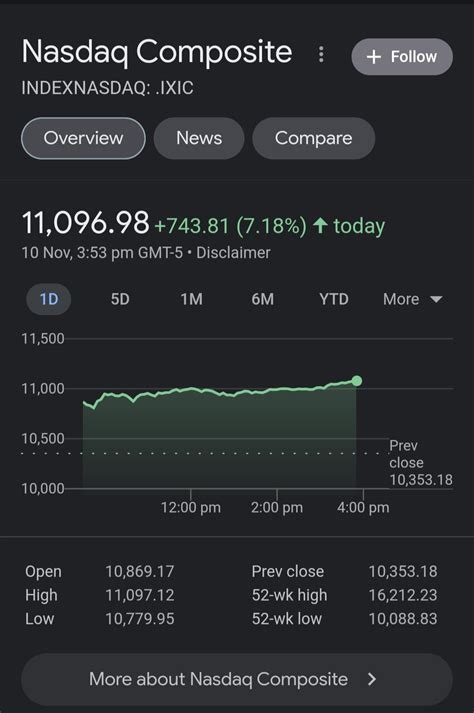474x713 pixels.
Task: Show the YTD chart range
Action: click(334, 299)
